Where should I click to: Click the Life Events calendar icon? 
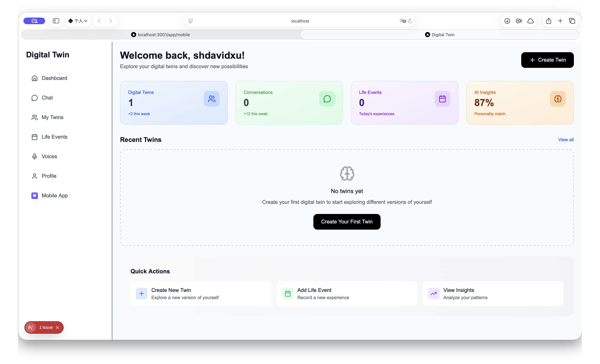[442, 99]
